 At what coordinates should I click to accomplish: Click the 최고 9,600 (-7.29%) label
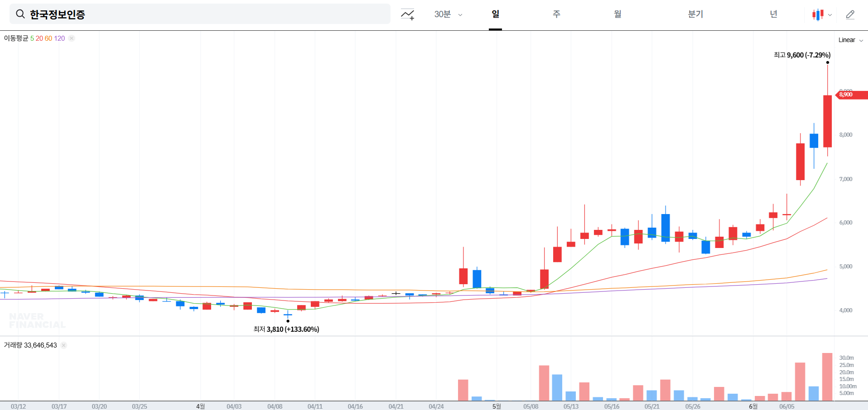tap(802, 55)
